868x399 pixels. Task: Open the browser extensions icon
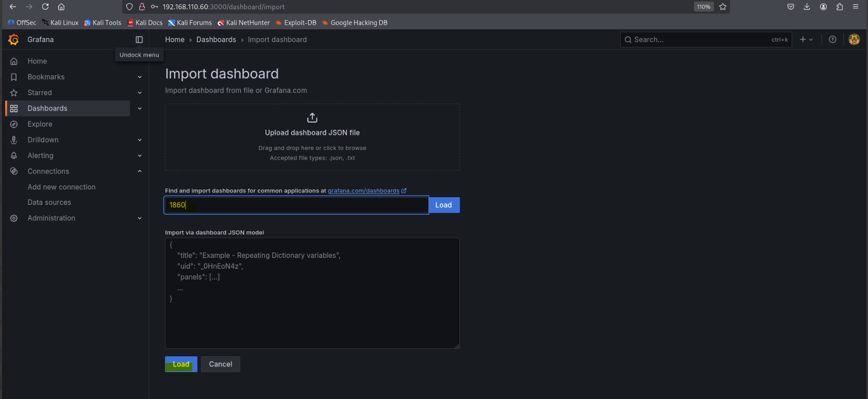pyautogui.click(x=840, y=7)
